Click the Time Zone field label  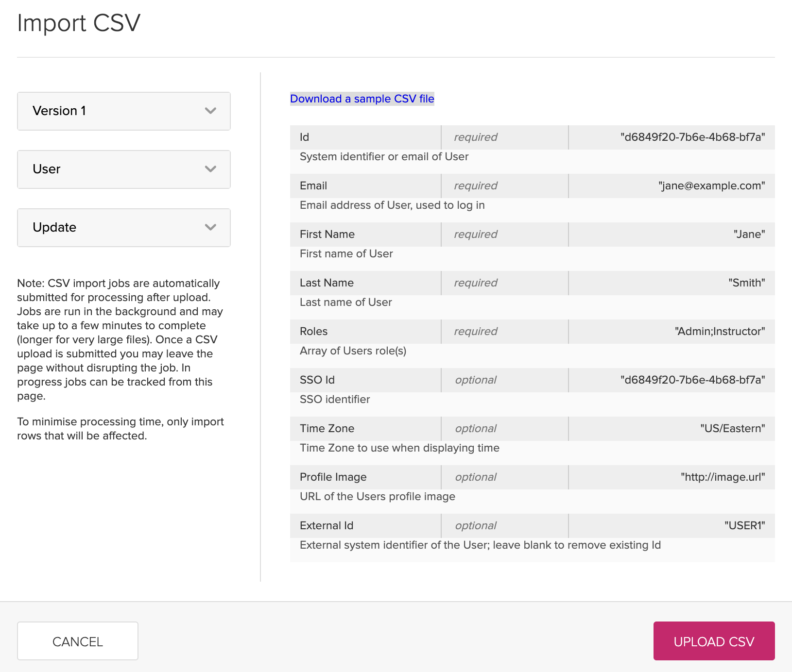coord(327,429)
